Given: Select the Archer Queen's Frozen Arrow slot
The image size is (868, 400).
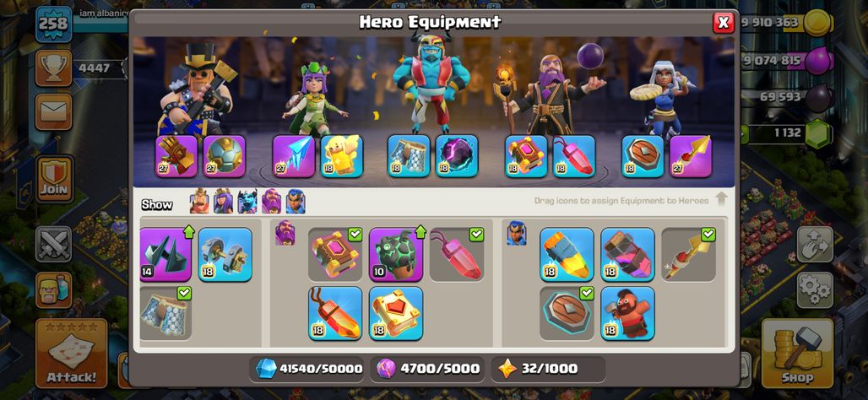Looking at the screenshot, I should click(293, 156).
